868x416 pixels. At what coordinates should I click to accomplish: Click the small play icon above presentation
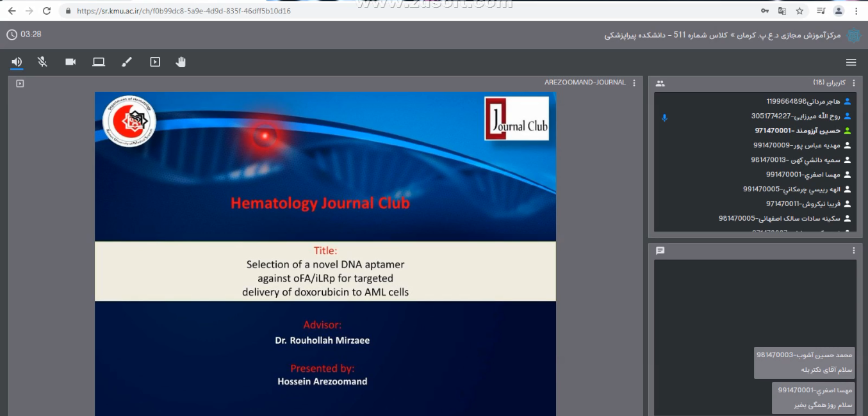pos(20,83)
